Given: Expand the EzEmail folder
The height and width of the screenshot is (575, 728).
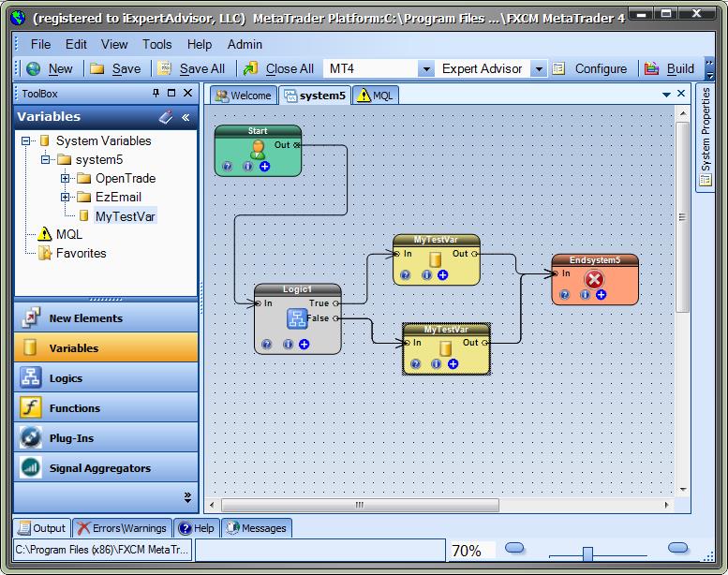Looking at the screenshot, I should 65,198.
